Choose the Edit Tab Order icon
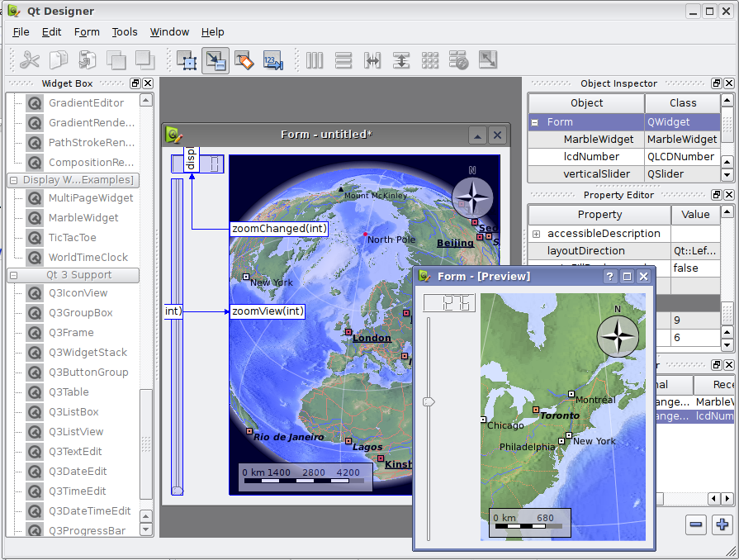 [x=272, y=59]
